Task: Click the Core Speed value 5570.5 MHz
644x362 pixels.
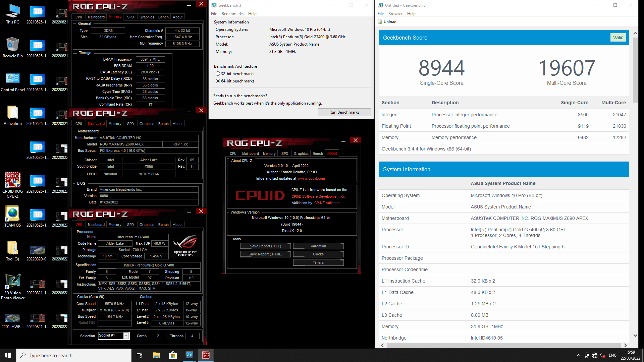Action: click(x=114, y=304)
